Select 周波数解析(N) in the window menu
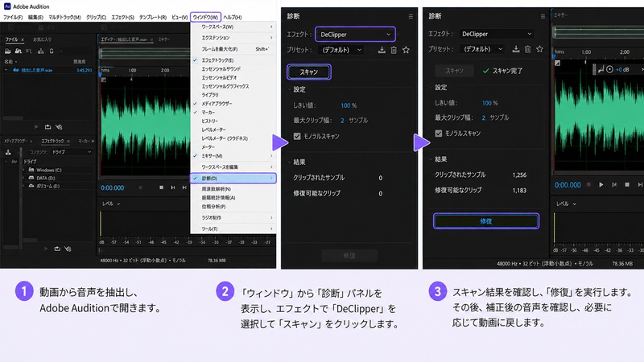This screenshot has width=644, height=362. point(216,189)
